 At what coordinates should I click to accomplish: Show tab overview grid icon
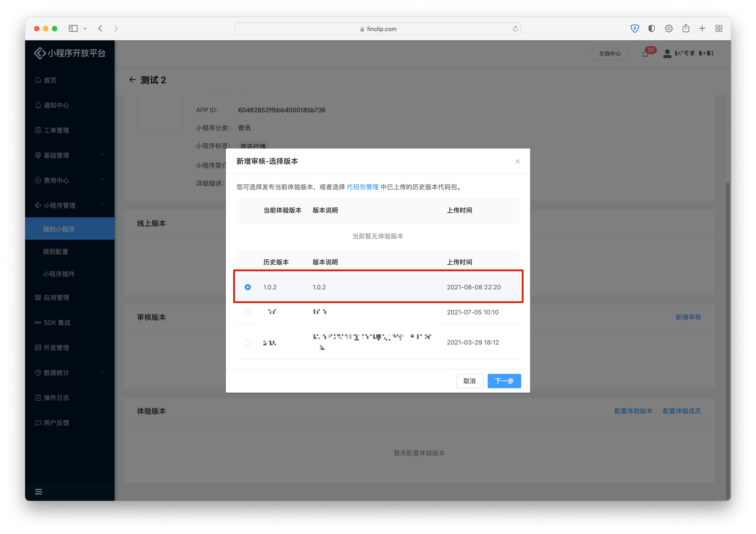tap(719, 28)
